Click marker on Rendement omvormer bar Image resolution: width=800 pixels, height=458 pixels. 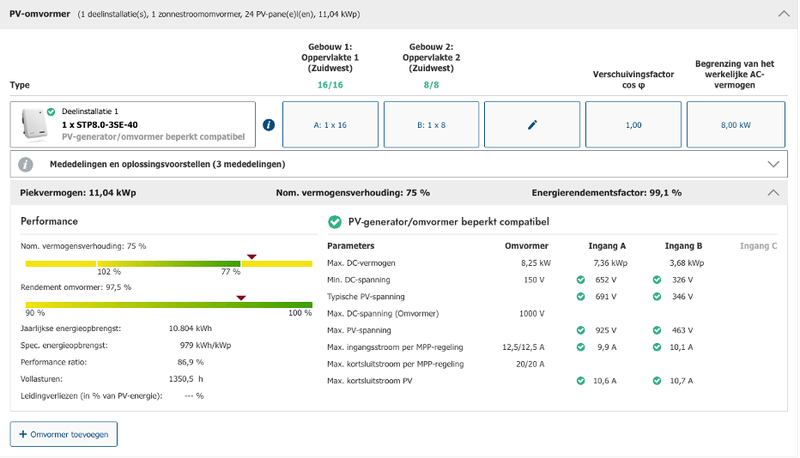pos(240,297)
